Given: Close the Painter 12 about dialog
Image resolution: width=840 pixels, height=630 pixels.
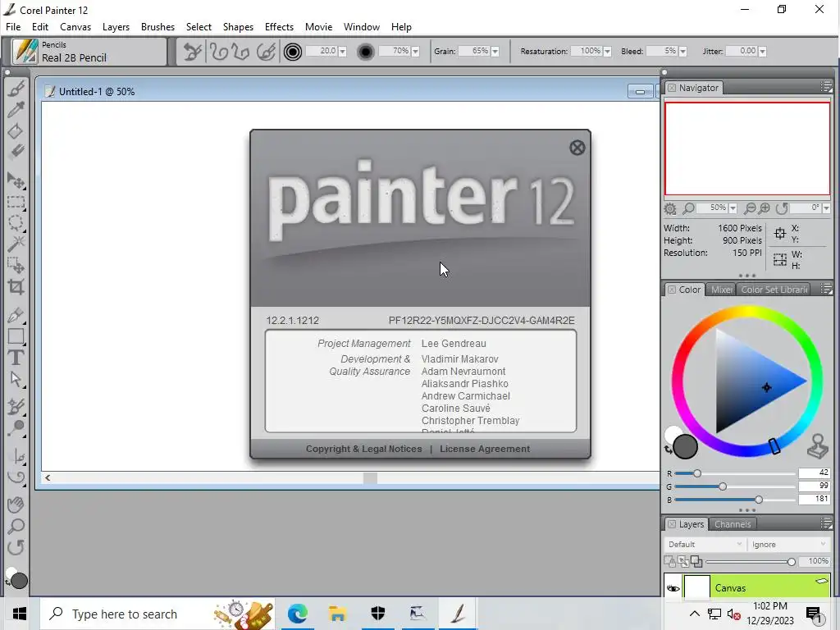Looking at the screenshot, I should (x=577, y=148).
